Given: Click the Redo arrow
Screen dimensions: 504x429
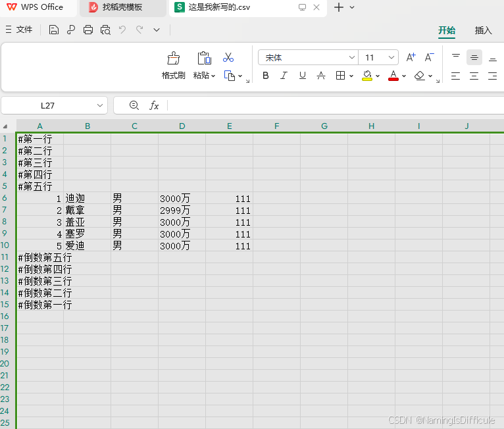Looking at the screenshot, I should click(x=139, y=30).
